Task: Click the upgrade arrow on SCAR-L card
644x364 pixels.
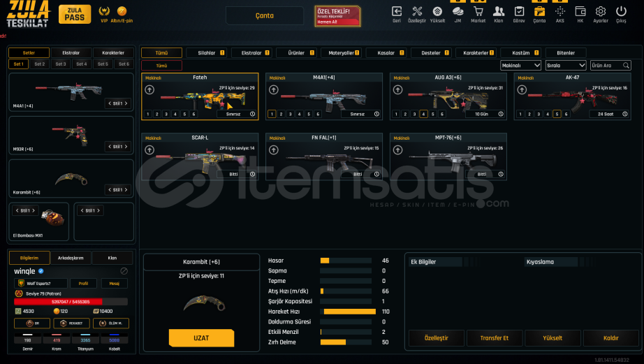Action: 149,150
